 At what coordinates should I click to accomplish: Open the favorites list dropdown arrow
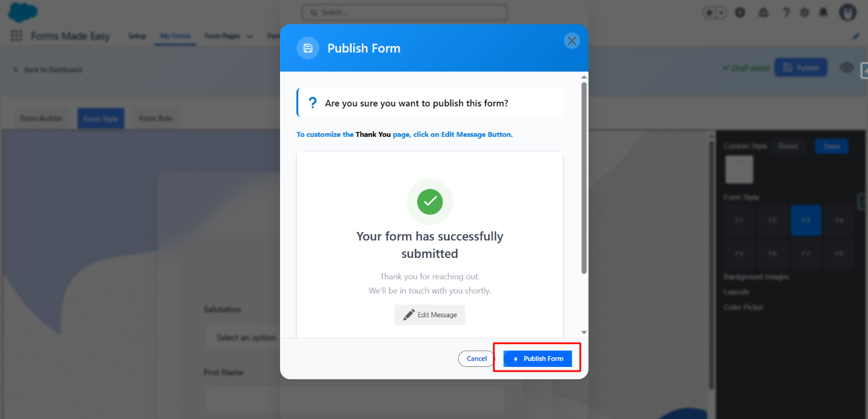(721, 13)
